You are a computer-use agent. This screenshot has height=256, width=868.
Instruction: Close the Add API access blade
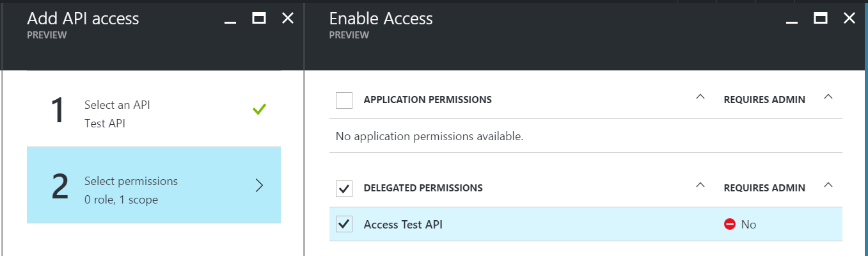[x=288, y=19]
